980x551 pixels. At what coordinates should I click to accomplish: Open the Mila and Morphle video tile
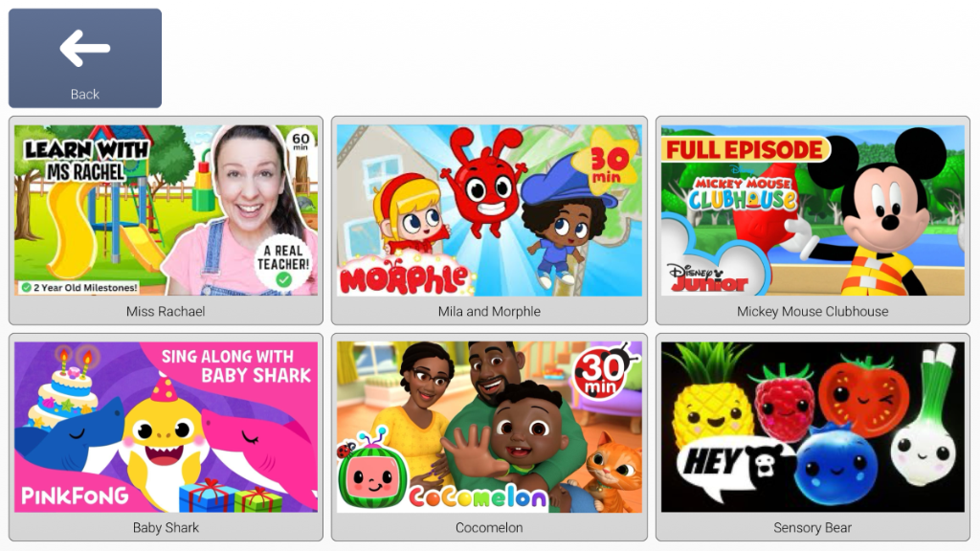(489, 221)
